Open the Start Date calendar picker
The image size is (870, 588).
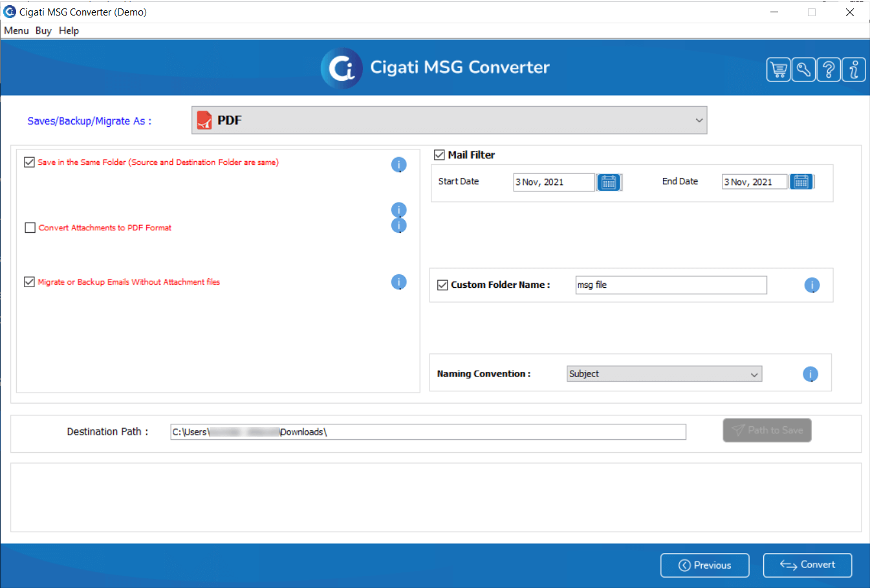tap(609, 182)
